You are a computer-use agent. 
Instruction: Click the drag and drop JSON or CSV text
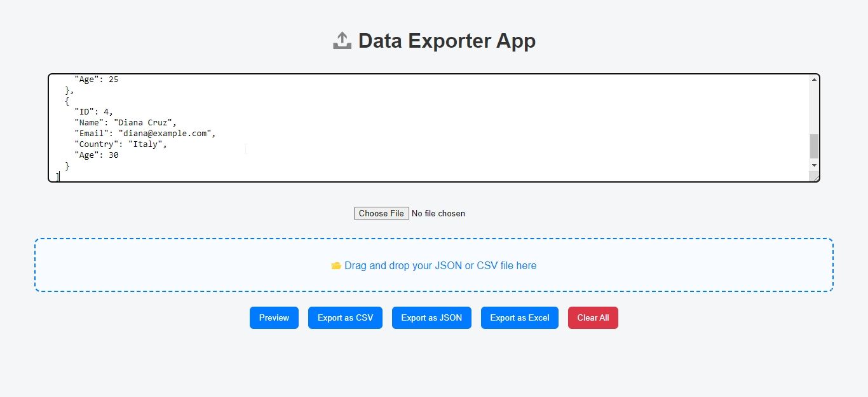coord(440,266)
